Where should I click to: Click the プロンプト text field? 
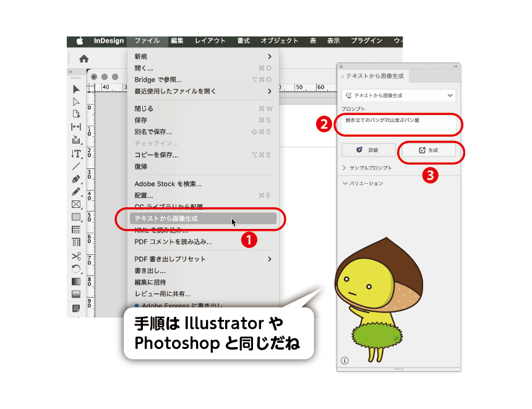(398, 125)
